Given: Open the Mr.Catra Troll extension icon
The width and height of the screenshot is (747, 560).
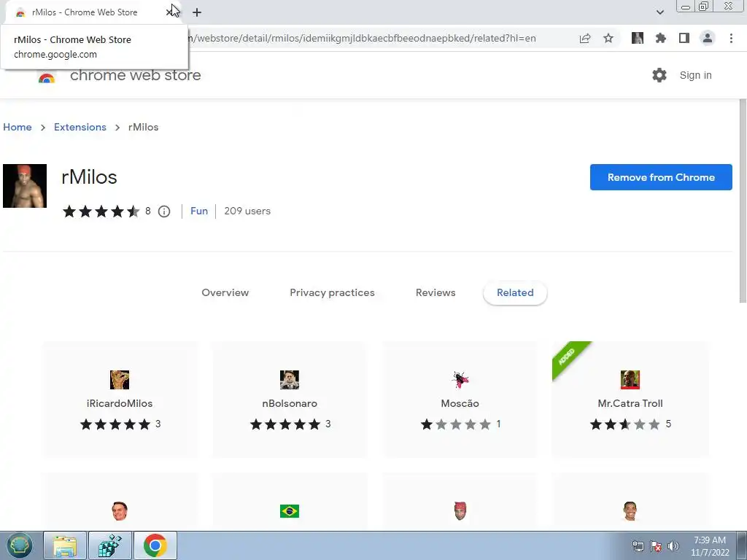Looking at the screenshot, I should (x=630, y=380).
